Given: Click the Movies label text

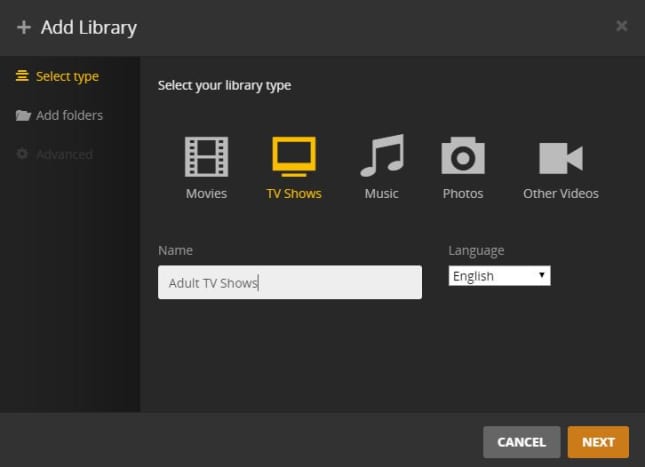Looking at the screenshot, I should (206, 193).
